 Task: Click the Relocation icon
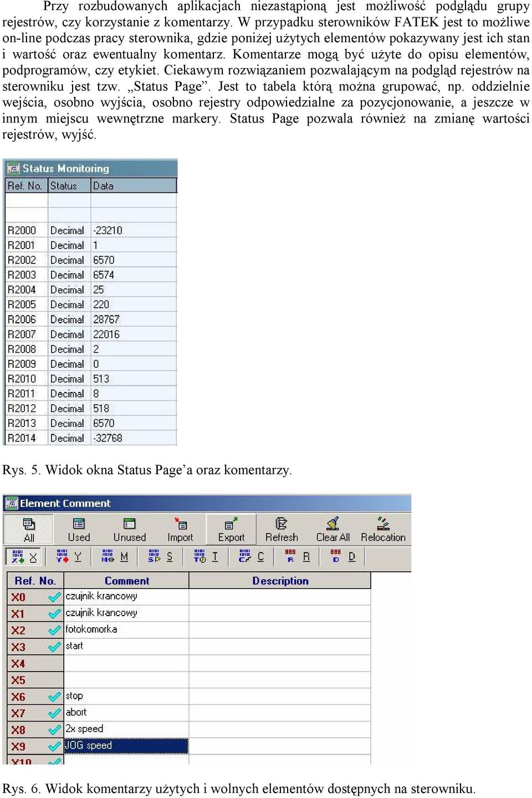[383, 530]
